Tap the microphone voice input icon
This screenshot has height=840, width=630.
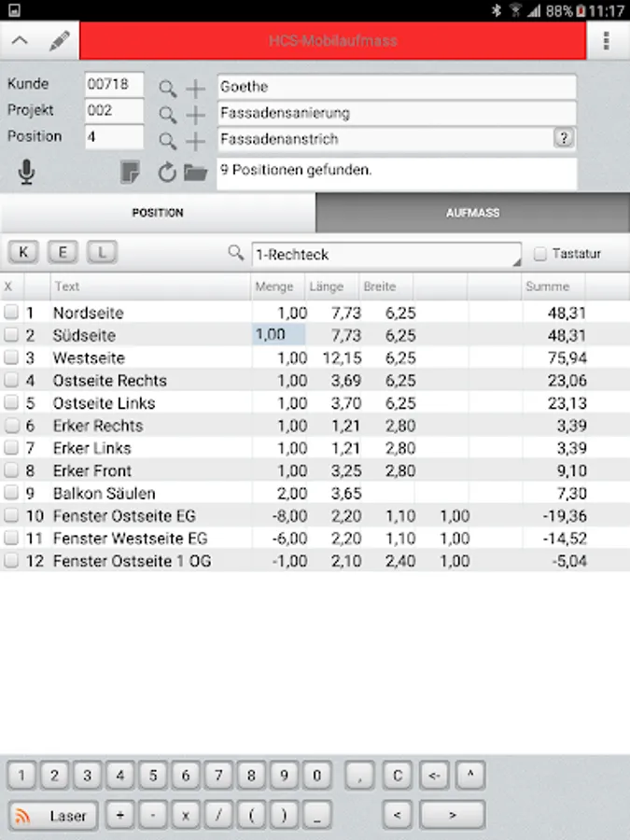point(26,172)
